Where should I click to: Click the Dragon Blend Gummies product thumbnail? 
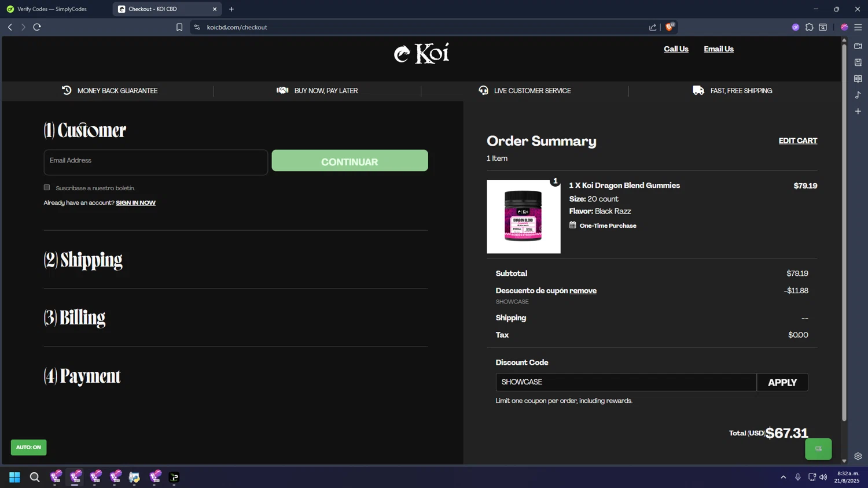pyautogui.click(x=524, y=216)
